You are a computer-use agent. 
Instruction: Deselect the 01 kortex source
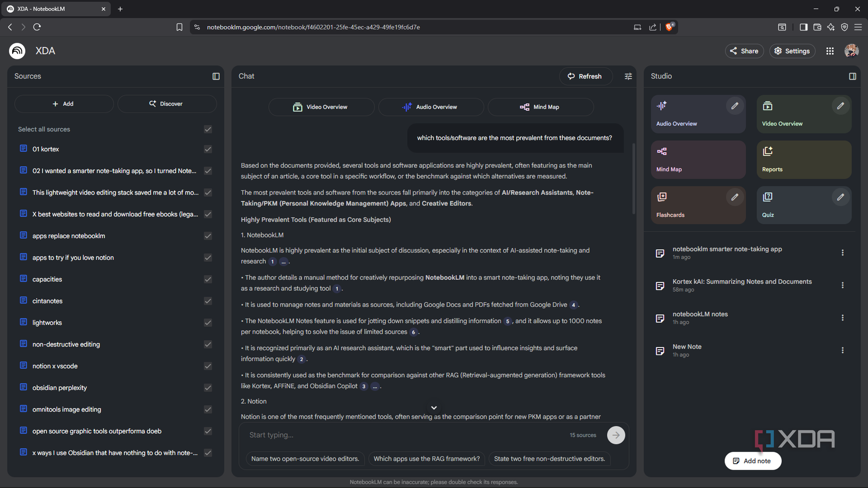(x=207, y=149)
